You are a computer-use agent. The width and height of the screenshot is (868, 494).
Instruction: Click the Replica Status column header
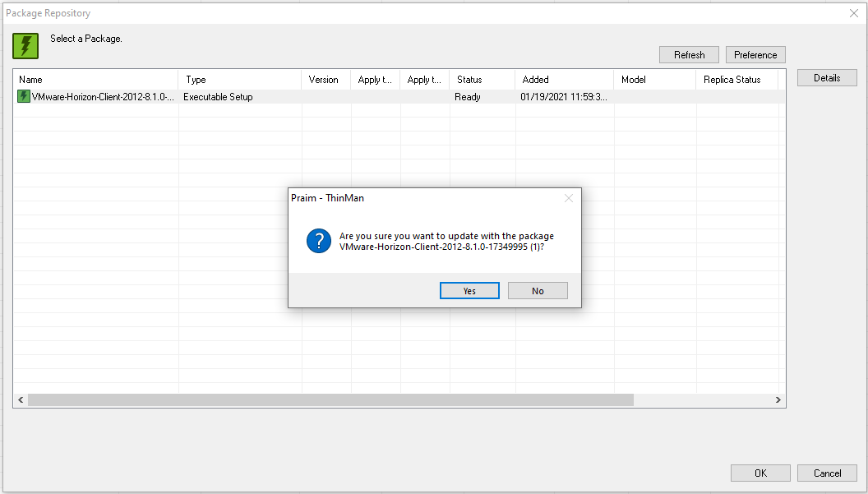[x=736, y=80]
